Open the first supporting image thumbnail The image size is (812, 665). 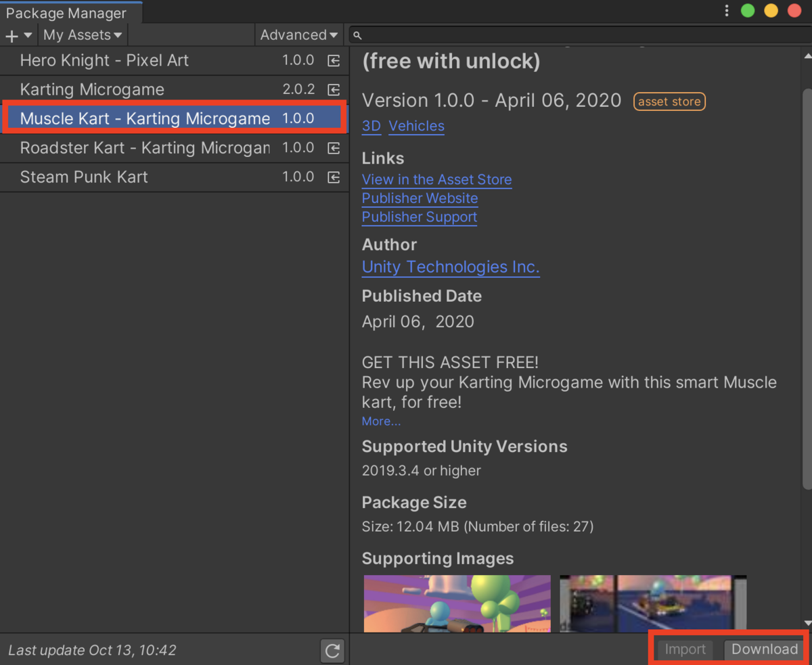457,603
